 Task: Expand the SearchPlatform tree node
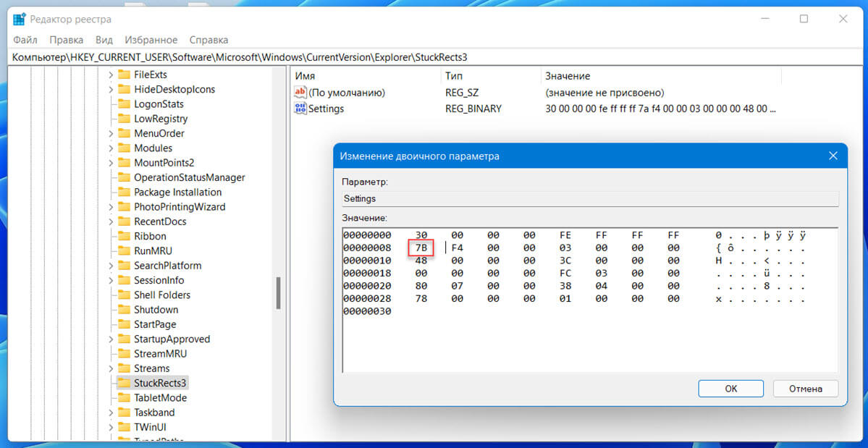point(111,266)
